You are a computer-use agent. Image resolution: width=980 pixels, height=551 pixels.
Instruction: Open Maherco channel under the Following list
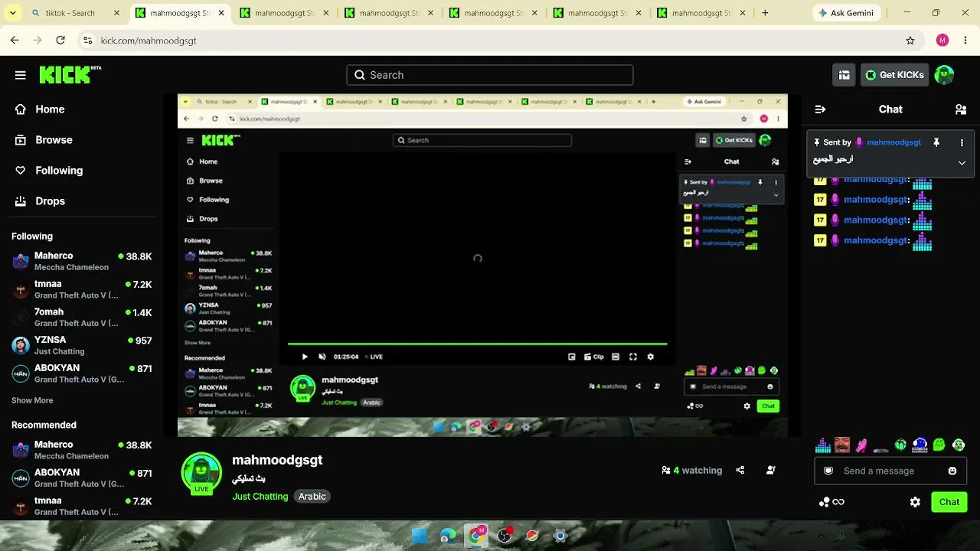point(82,261)
